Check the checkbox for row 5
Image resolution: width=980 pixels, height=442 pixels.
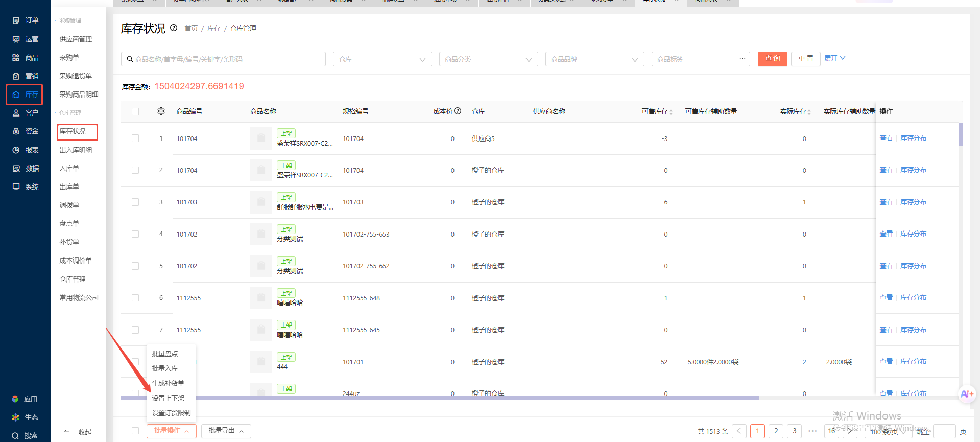pyautogui.click(x=135, y=266)
